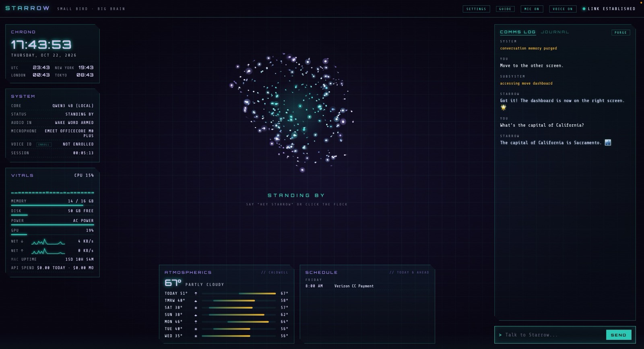The image size is (644, 349).
Task: Click the GPU usage bar
Action: tap(52, 234)
